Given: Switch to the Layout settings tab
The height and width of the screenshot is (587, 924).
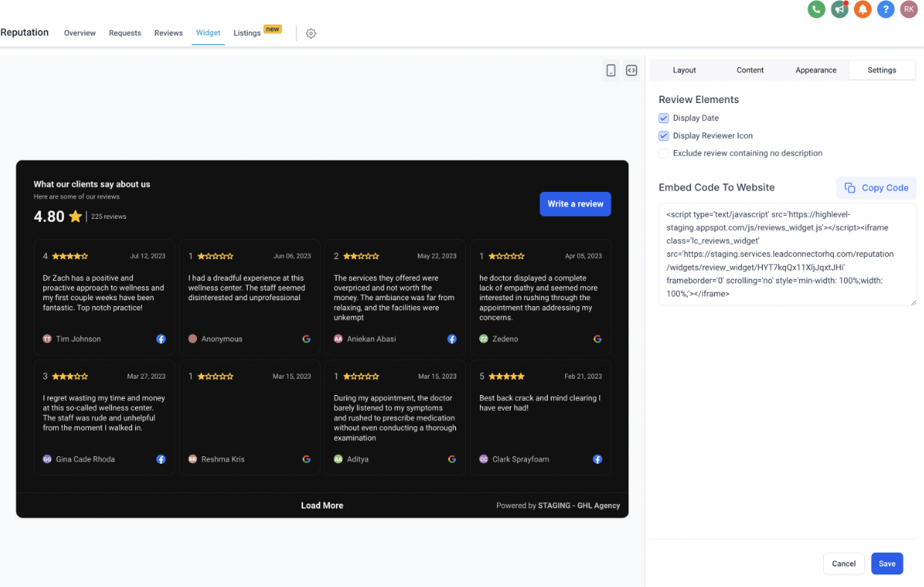Looking at the screenshot, I should (684, 70).
